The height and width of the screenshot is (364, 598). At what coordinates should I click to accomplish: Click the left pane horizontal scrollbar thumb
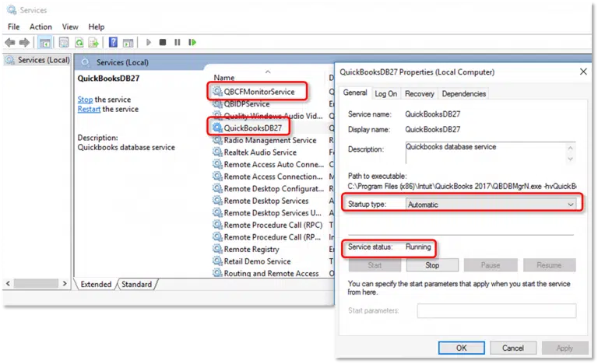(x=36, y=284)
